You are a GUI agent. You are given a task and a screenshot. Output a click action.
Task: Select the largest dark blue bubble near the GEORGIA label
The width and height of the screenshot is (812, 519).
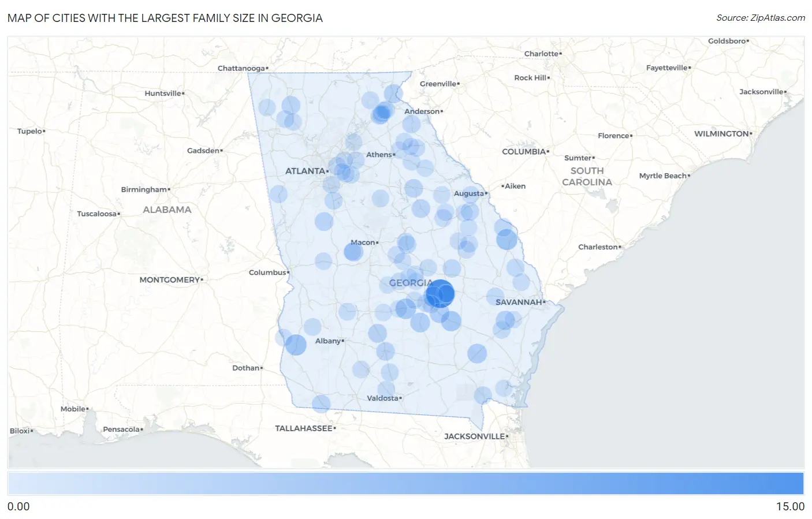click(x=440, y=294)
